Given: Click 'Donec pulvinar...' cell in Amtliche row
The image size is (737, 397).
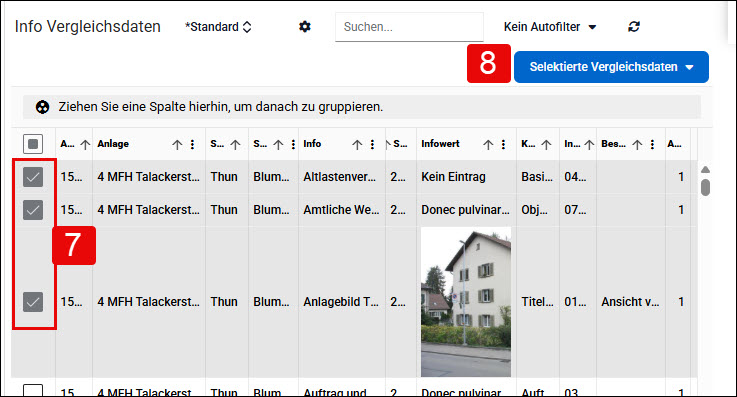Looking at the screenshot, I should pyautogui.click(x=465, y=210).
